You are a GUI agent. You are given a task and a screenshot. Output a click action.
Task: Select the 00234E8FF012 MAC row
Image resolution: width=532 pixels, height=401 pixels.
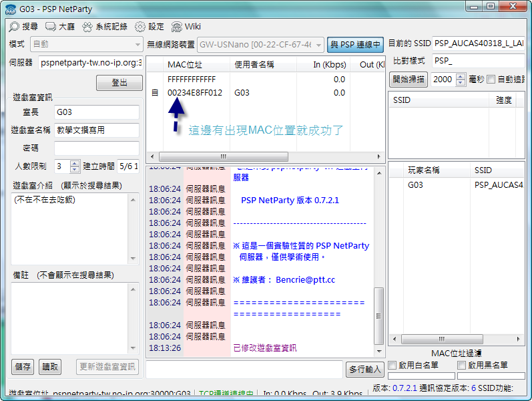(x=266, y=93)
